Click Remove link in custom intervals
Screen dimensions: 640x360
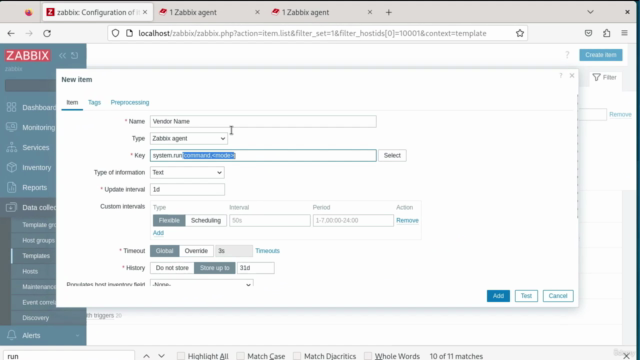(x=407, y=220)
